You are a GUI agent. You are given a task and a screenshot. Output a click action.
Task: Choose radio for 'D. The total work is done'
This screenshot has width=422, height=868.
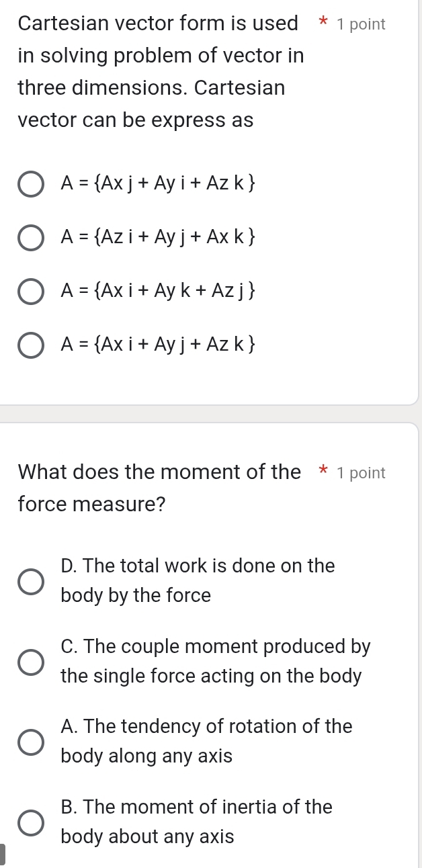click(x=30, y=581)
